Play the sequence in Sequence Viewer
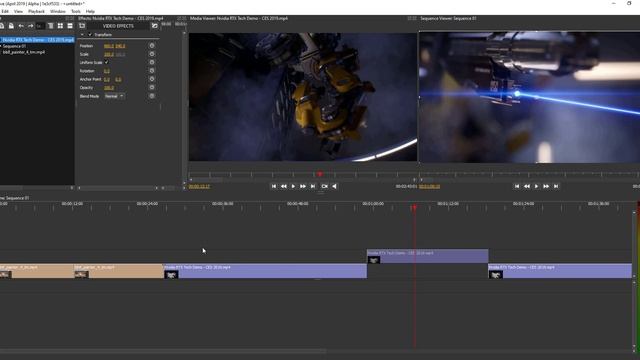 pos(536,186)
